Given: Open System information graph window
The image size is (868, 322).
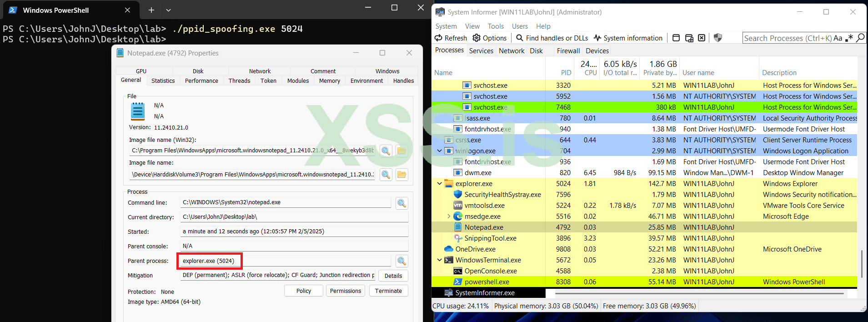Looking at the screenshot, I should coord(628,38).
